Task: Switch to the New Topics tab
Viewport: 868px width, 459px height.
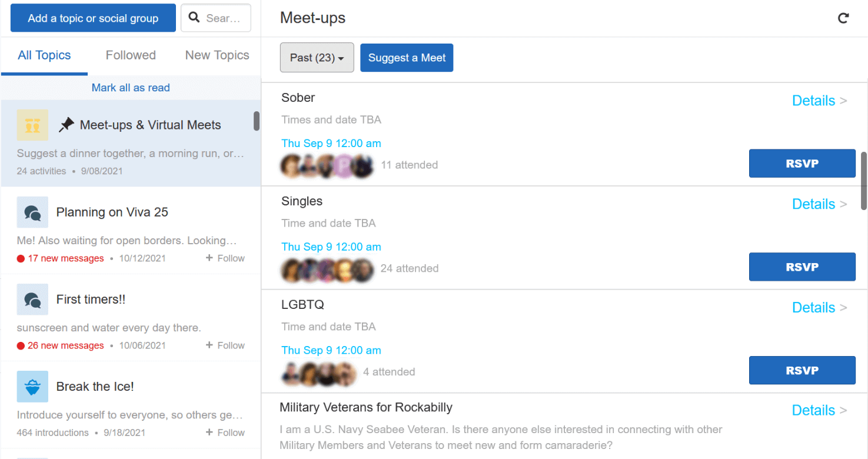Action: [x=217, y=55]
